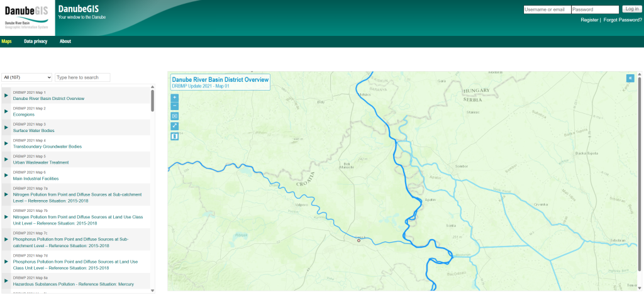Go to the About page
Image resolution: width=644 pixels, height=300 pixels.
tap(65, 42)
